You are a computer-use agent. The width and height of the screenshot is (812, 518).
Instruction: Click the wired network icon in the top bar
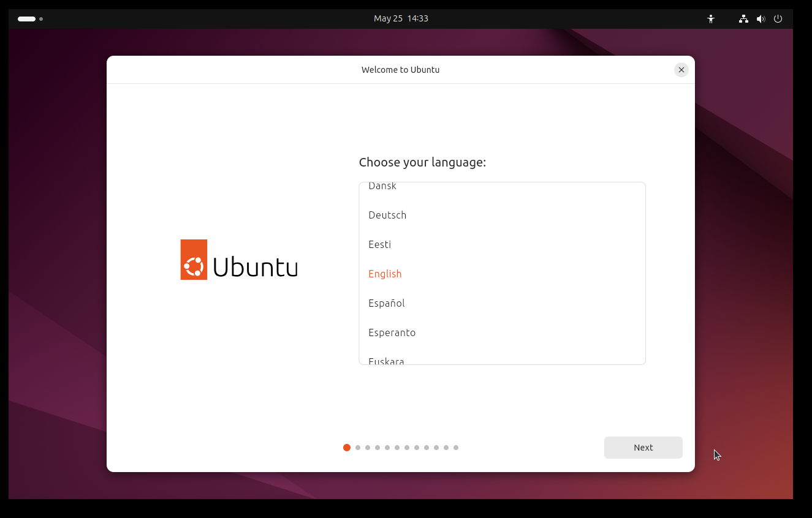tap(743, 19)
